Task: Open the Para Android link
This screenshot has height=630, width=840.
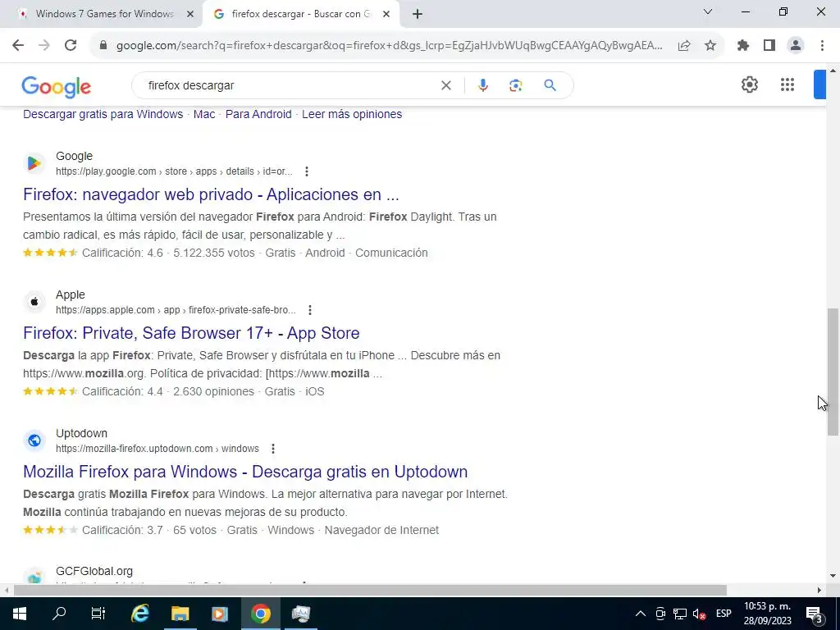Action: (x=258, y=114)
